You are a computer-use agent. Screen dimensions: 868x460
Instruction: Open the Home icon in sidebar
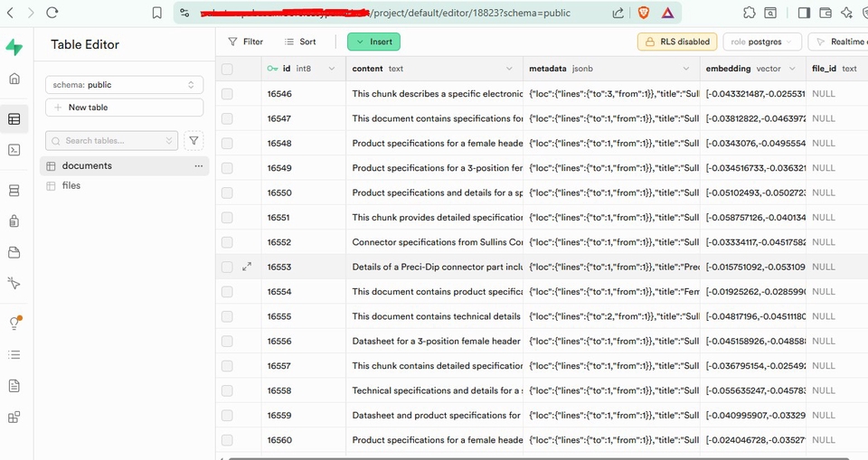point(14,79)
